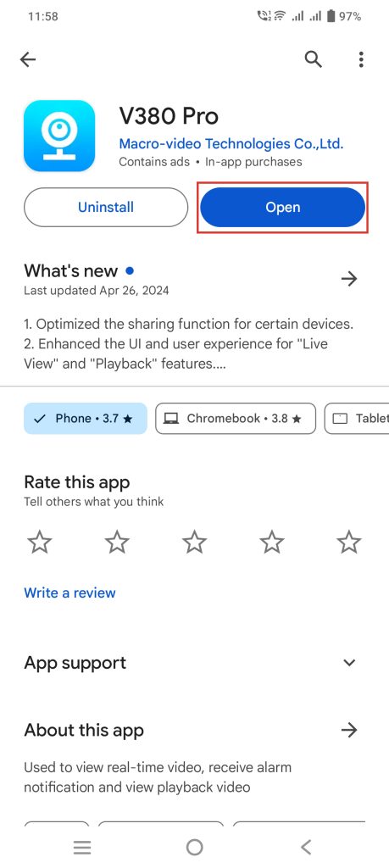Screen dimensions: 389x868
Task: Open What's new details arrow
Action: (x=349, y=279)
